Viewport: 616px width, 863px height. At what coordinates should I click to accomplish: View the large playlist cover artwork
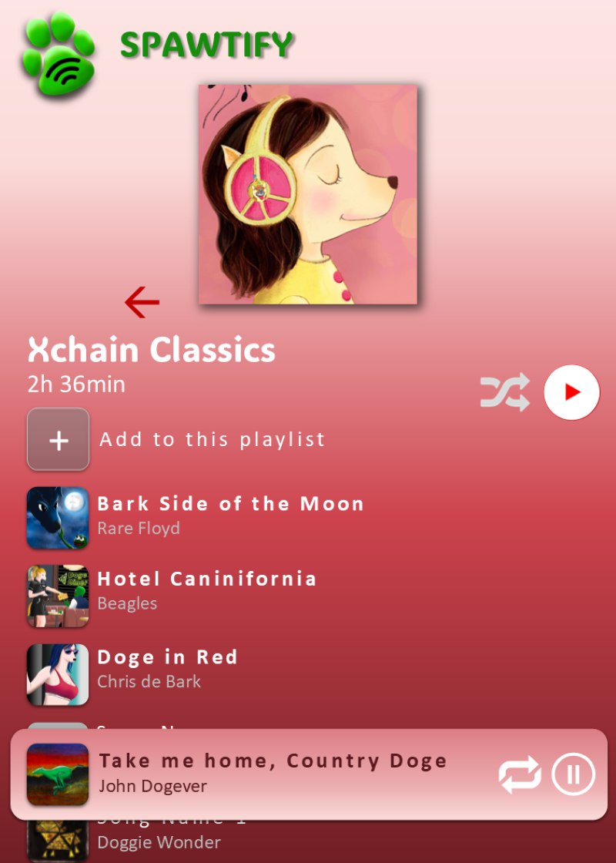point(308,193)
